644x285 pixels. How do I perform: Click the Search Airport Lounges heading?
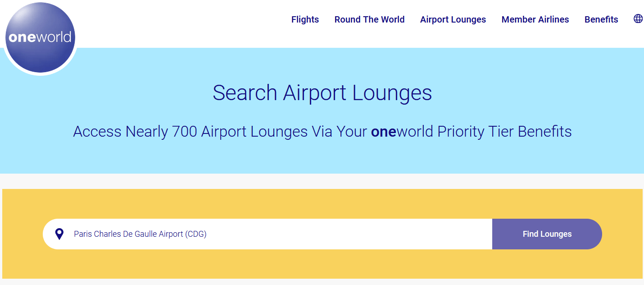[322, 93]
